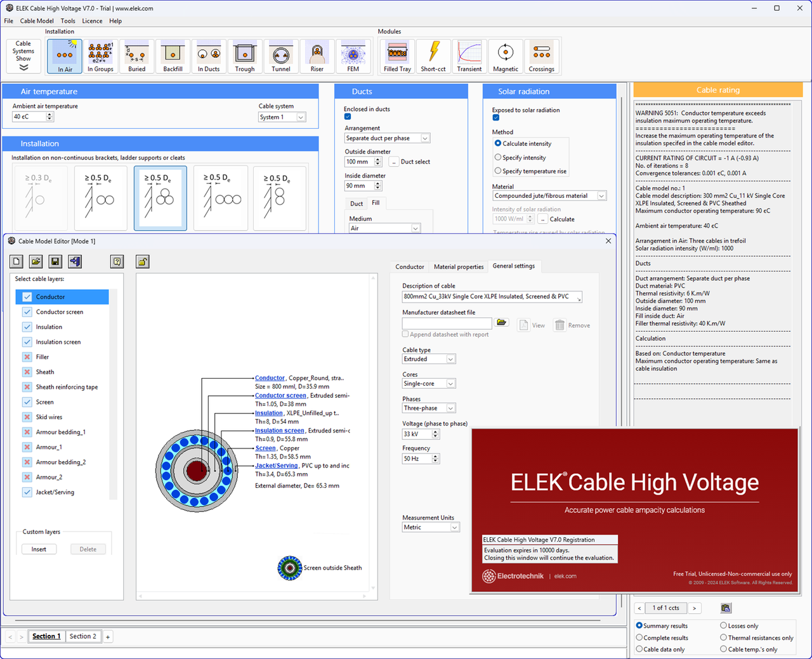Screen dimensions: 812x659
Task: Click the Duct select button
Action: (394, 162)
